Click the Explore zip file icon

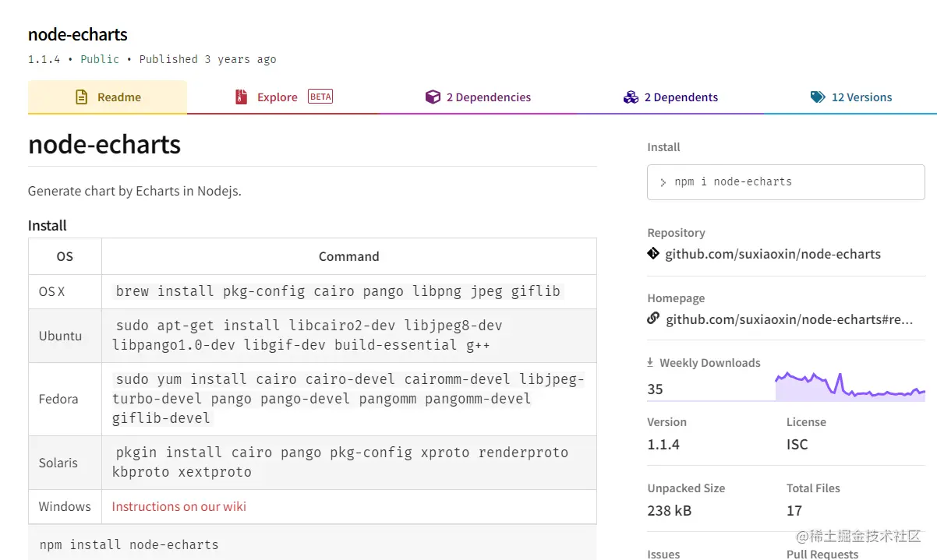point(241,97)
